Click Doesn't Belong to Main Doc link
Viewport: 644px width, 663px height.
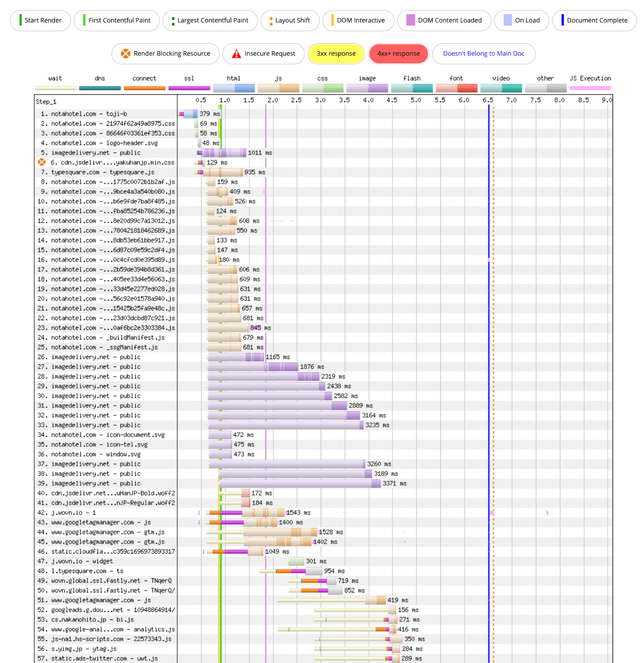coord(484,54)
